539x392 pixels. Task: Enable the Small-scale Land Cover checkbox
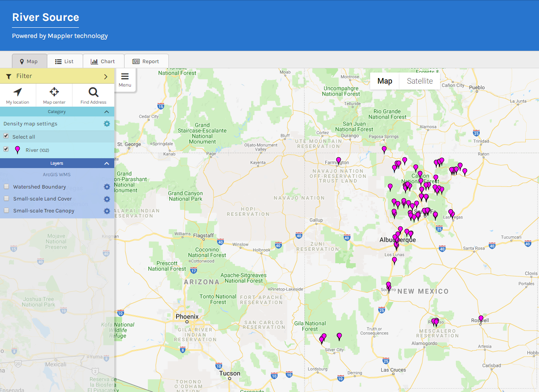6,199
